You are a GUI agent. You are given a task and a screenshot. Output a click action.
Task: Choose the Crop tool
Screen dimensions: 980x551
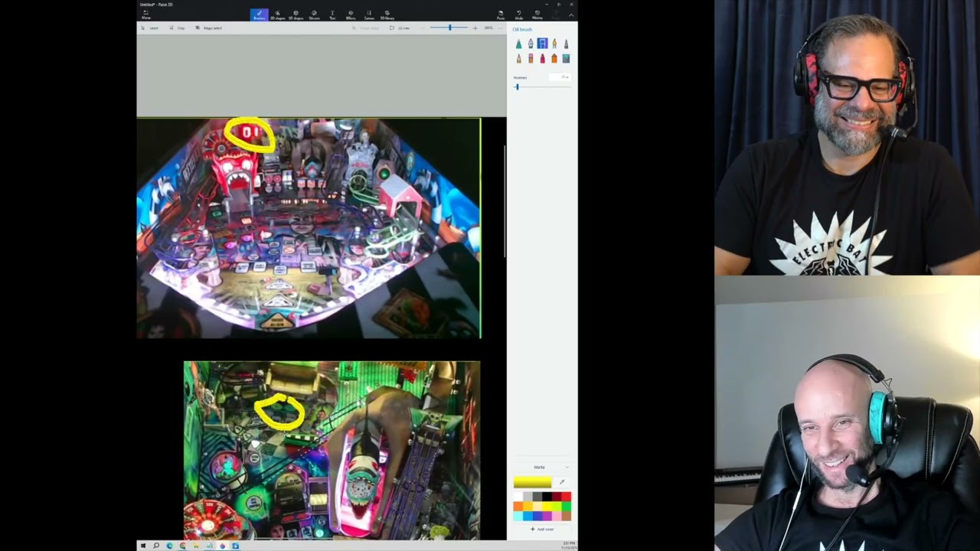(177, 28)
